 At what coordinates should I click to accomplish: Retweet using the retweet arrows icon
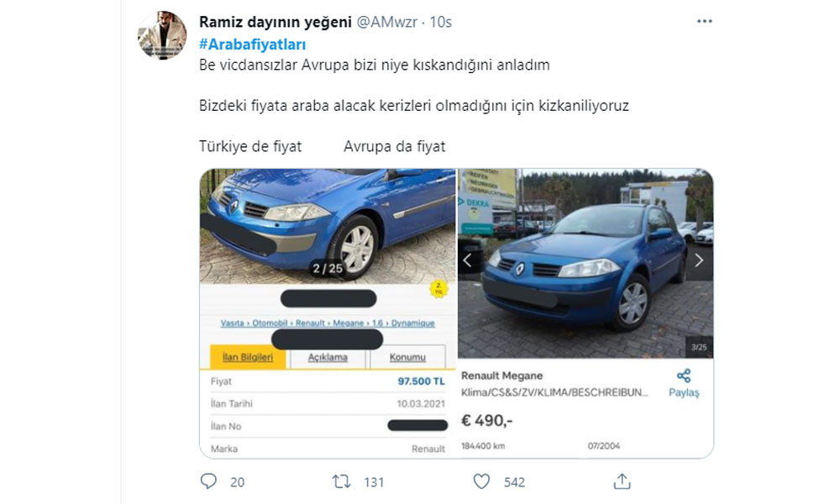click(x=341, y=481)
